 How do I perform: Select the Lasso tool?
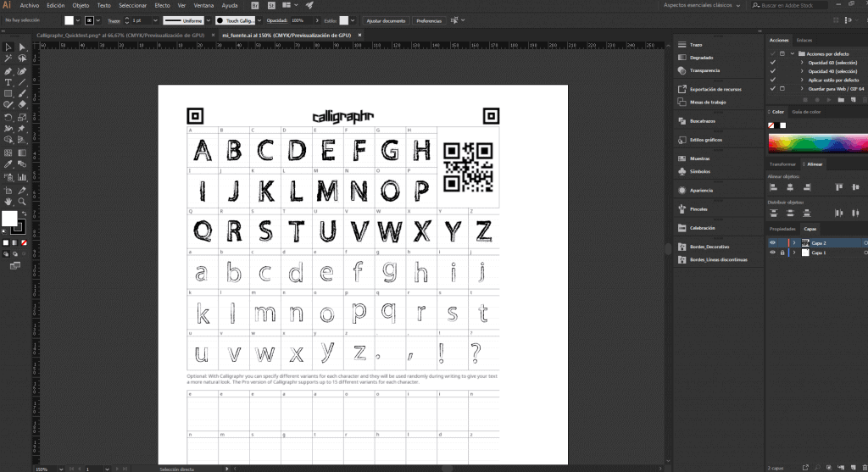pyautogui.click(x=22, y=58)
